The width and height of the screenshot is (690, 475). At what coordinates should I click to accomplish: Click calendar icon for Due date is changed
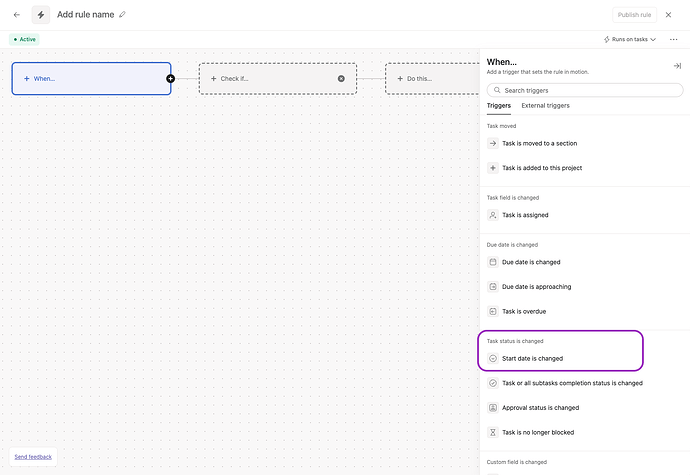click(493, 262)
